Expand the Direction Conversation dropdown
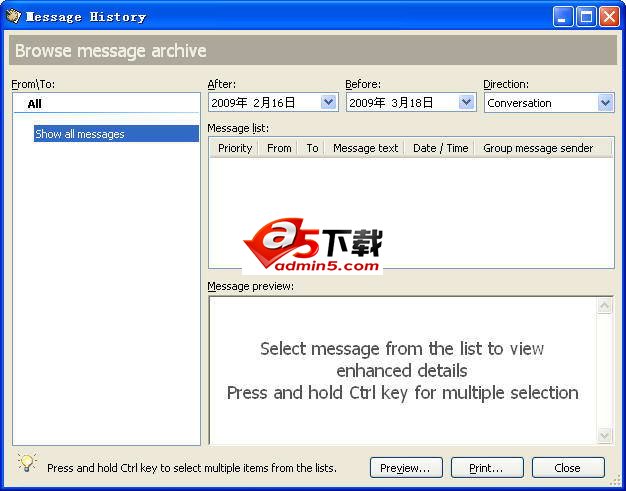This screenshot has width=626, height=491. tap(605, 103)
